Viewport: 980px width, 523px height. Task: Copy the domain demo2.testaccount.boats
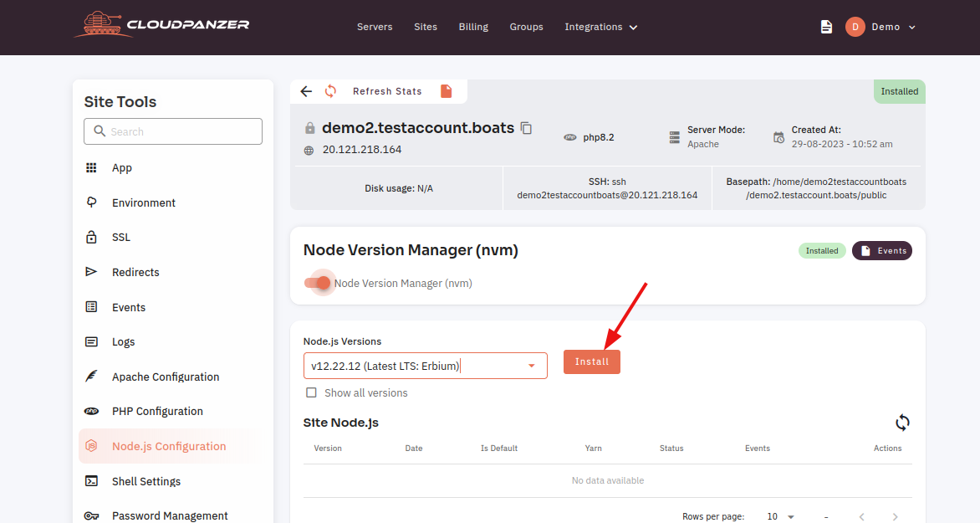tap(526, 128)
